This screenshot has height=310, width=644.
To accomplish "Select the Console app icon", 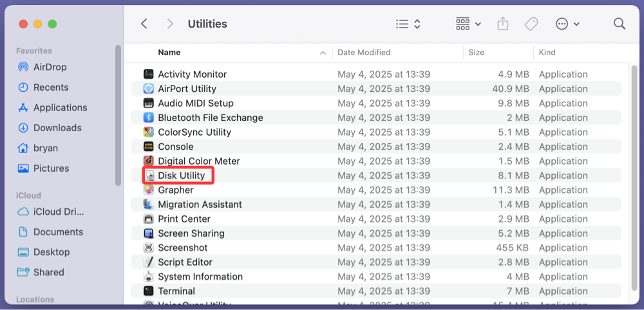I will pyautogui.click(x=148, y=147).
